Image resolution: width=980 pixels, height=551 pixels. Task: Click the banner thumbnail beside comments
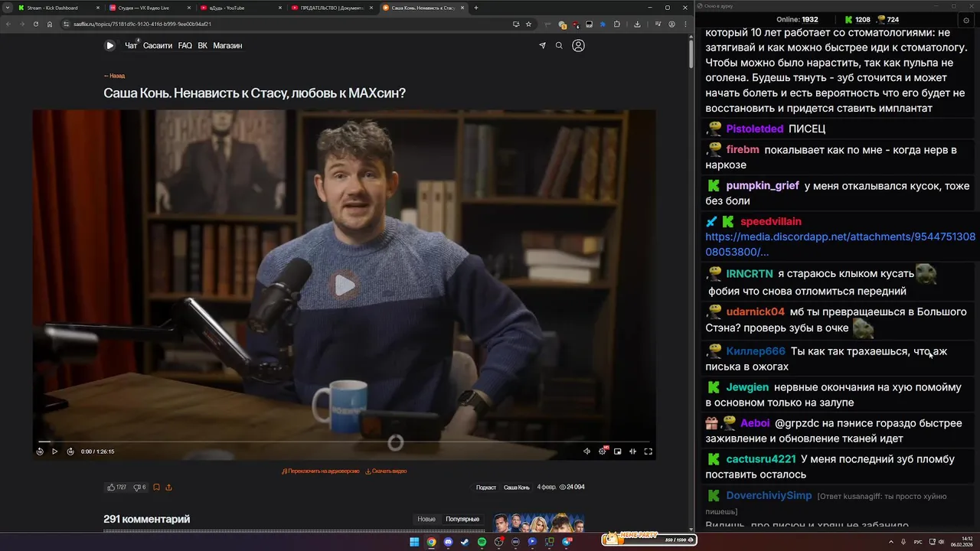(539, 523)
